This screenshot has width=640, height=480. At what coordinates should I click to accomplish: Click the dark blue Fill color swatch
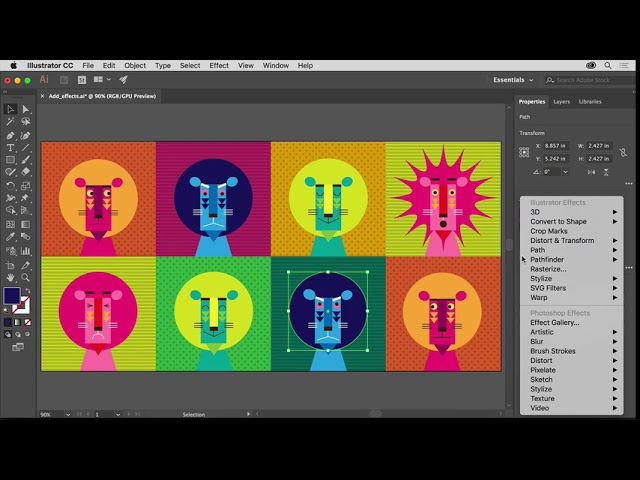coord(11,296)
